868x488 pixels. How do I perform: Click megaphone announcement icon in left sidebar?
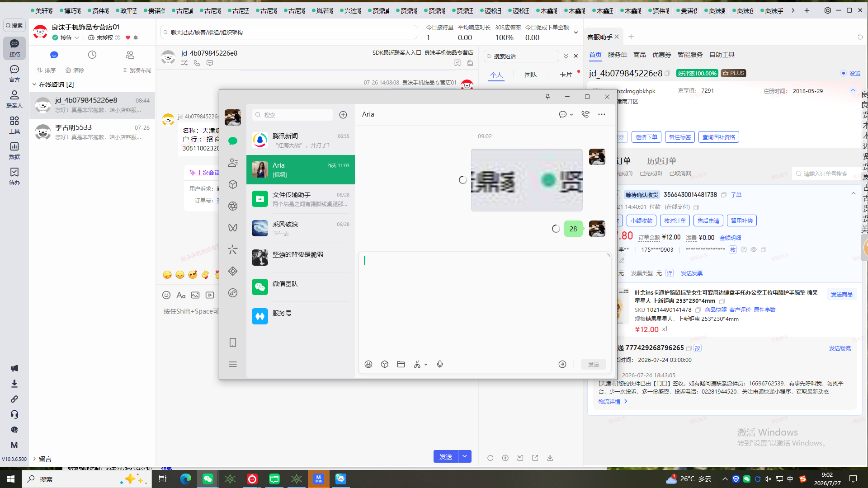pyautogui.click(x=14, y=368)
